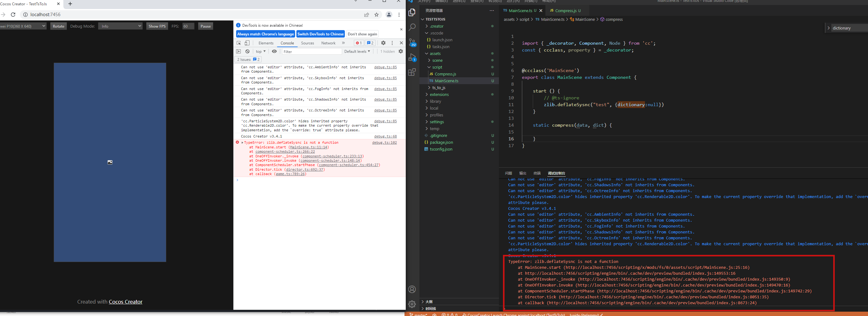Expand the extensions folder in explorer

439,95
